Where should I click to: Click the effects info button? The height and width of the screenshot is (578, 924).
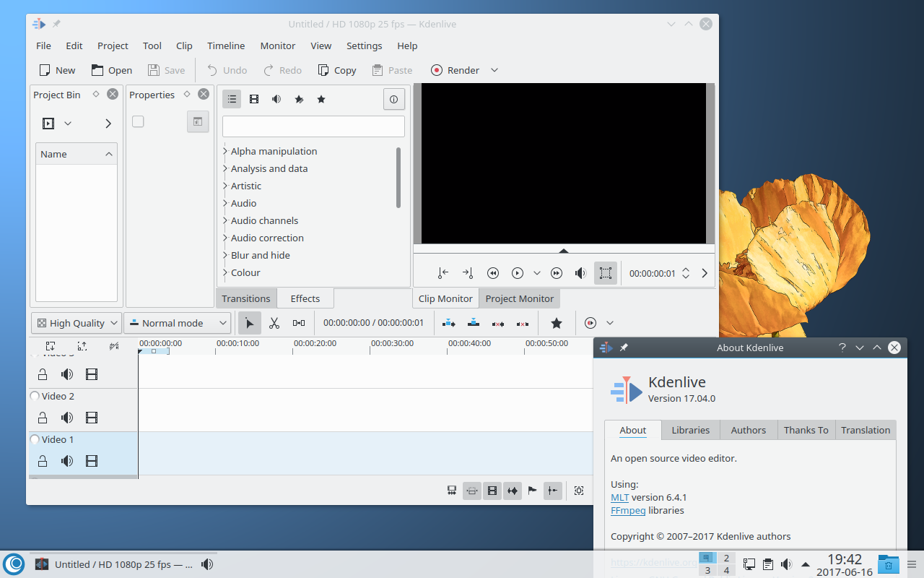[x=393, y=99]
